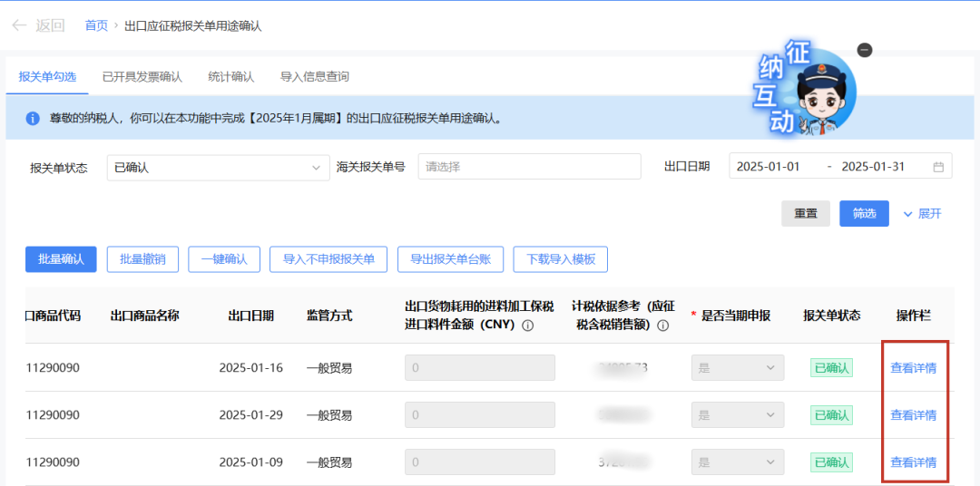Click the calendar icon in date range
This screenshot has width=980, height=486.
coord(938,167)
